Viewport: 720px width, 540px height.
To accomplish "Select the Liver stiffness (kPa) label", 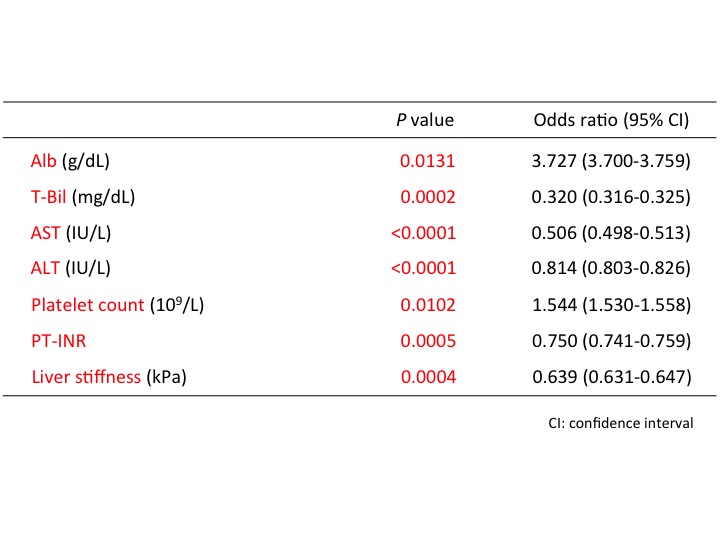I will pyautogui.click(x=109, y=377).
